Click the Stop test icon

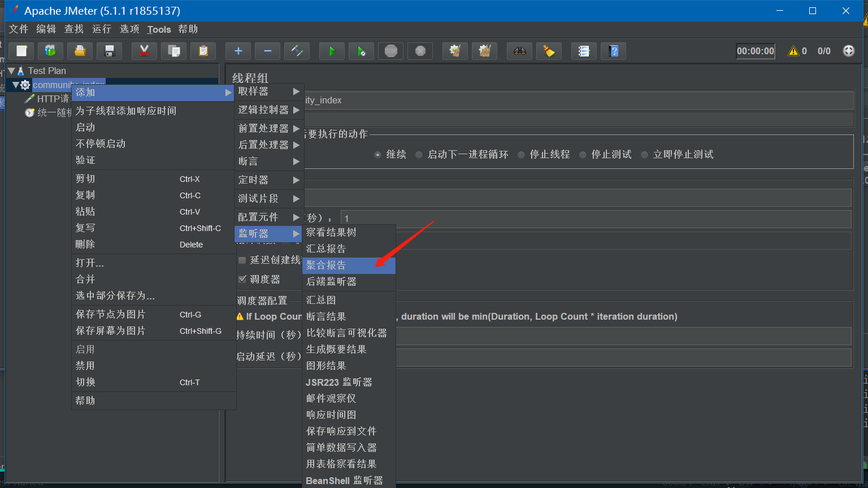[390, 51]
